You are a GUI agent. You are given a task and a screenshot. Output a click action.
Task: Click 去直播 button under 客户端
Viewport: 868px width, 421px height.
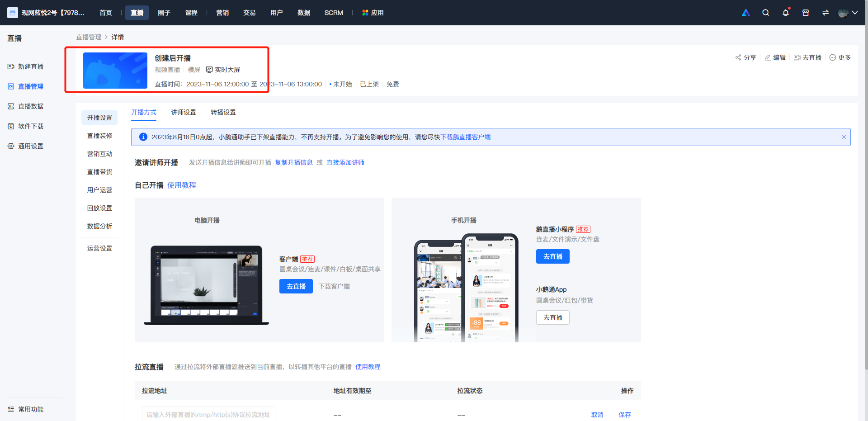[x=296, y=286]
